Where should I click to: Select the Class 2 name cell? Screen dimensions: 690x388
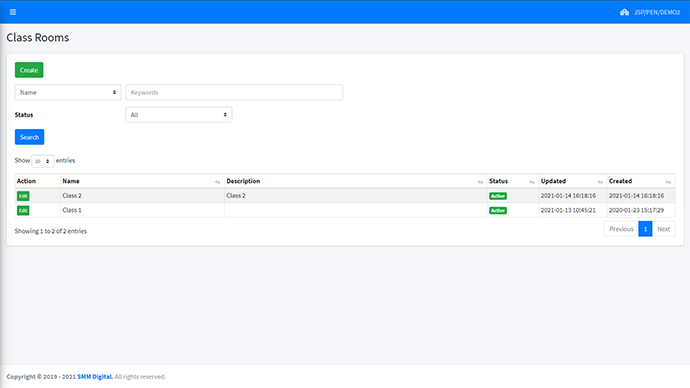[x=143, y=195]
